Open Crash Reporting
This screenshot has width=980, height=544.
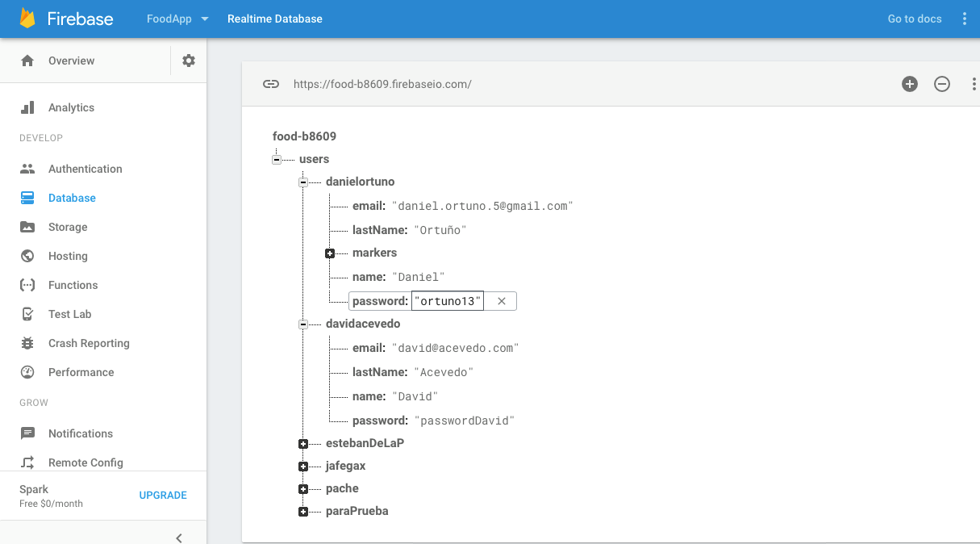(x=89, y=343)
